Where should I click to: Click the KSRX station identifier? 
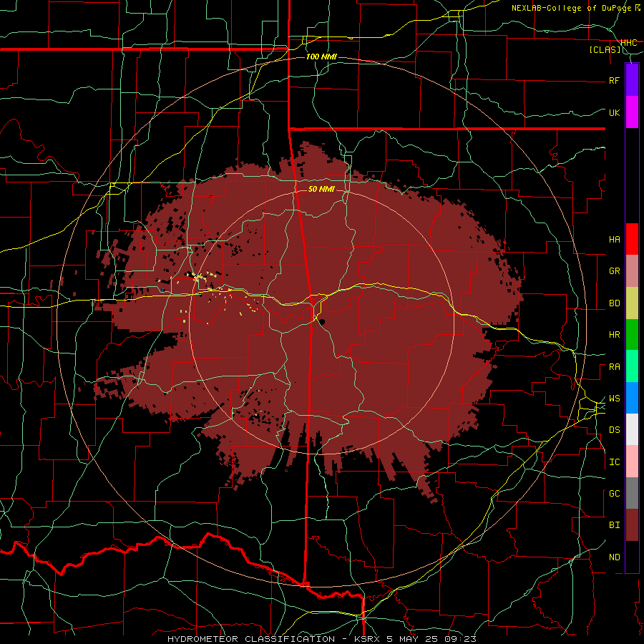click(x=366, y=639)
